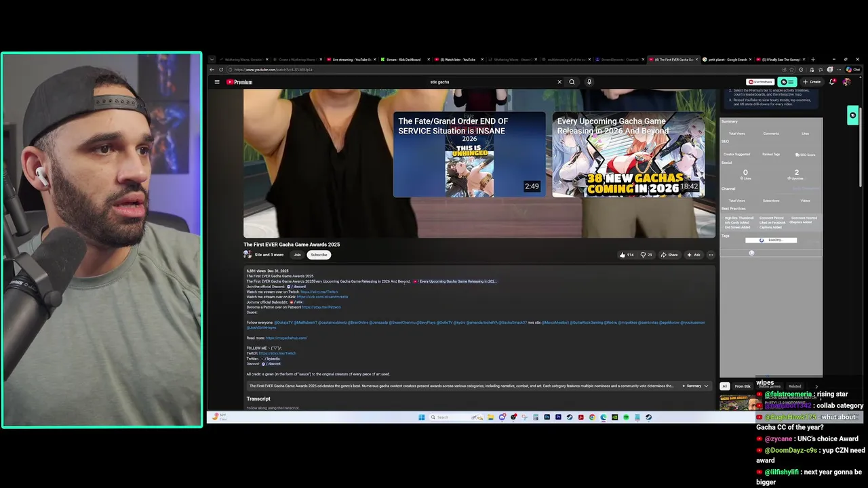Click the YouTube search magnifier button
The width and height of the screenshot is (868, 488).
coord(572,82)
